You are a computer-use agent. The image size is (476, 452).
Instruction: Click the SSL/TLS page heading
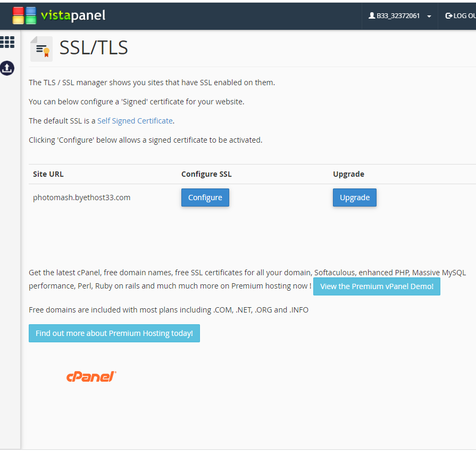(94, 48)
